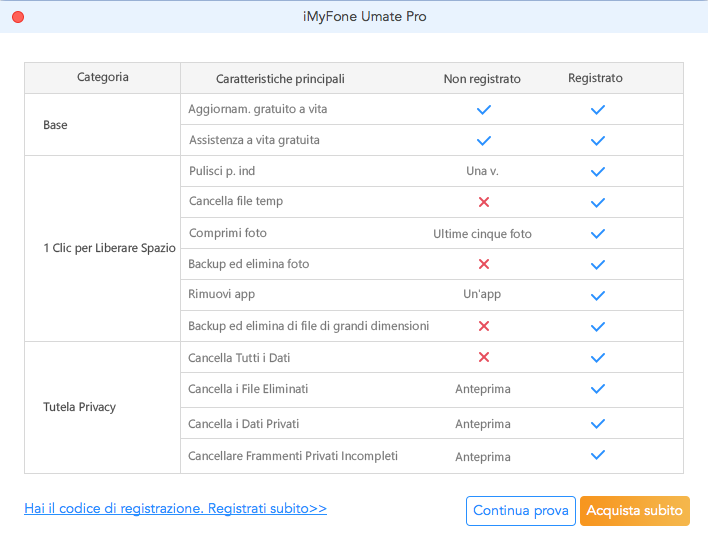The height and width of the screenshot is (543, 708).
Task: Click Registrato checkmark for 'Pulisci p. ind'
Action: (598, 171)
